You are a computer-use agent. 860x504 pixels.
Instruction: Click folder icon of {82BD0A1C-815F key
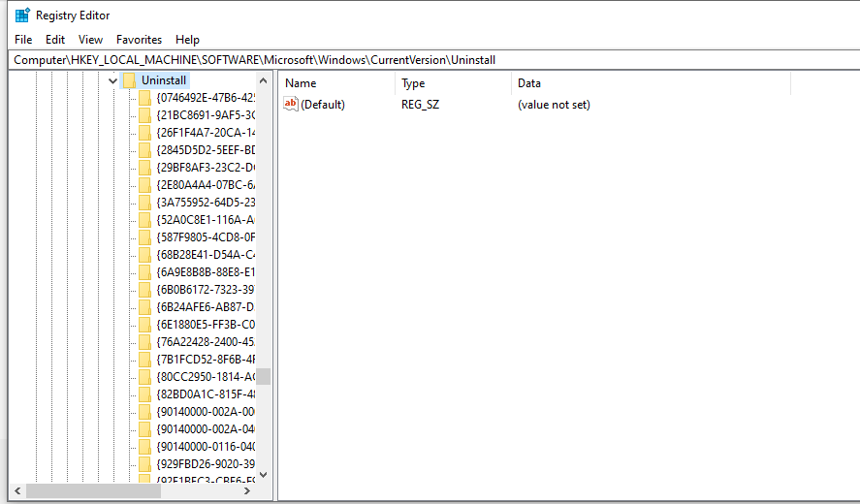coord(144,394)
